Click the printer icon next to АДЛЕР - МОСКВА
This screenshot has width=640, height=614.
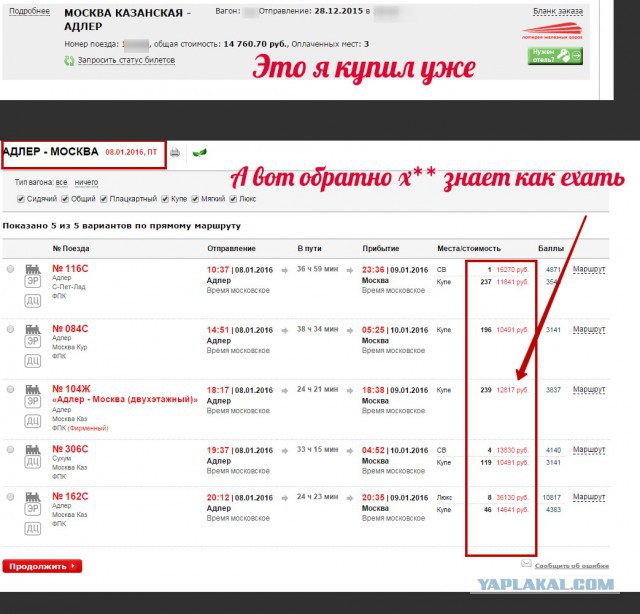(x=175, y=153)
